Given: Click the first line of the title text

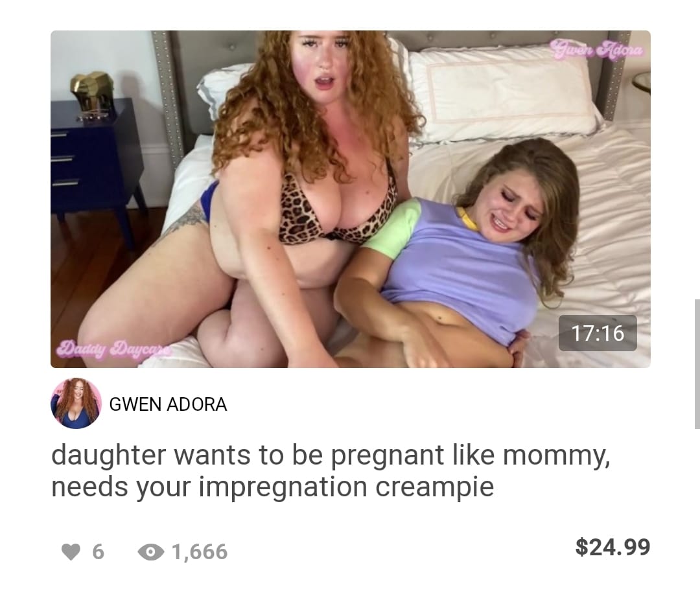Looking at the screenshot, I should [331, 455].
